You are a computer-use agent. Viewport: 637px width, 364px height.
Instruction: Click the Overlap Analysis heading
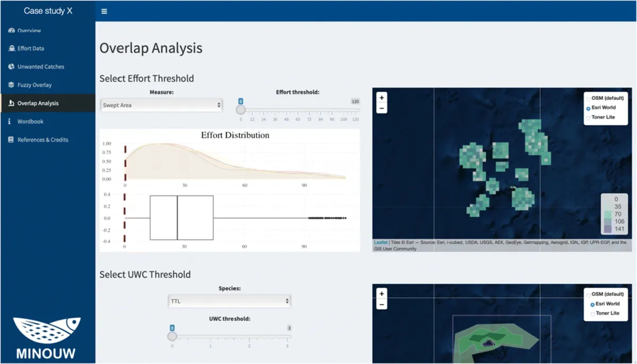[x=151, y=48]
